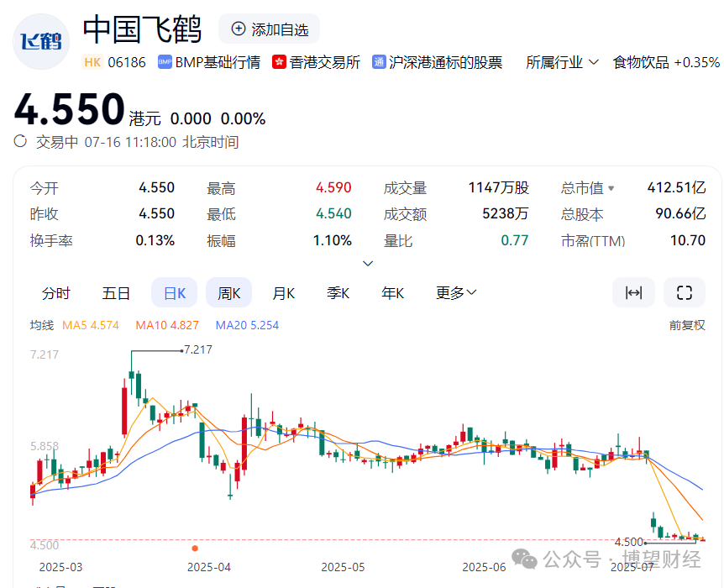Click the 7.217 high price annotation
Viewport: 724px width, 588px height.
click(x=198, y=349)
